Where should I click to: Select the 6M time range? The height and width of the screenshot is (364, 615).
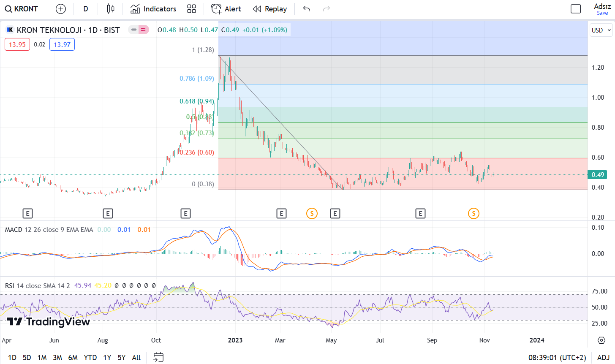pyautogui.click(x=73, y=358)
